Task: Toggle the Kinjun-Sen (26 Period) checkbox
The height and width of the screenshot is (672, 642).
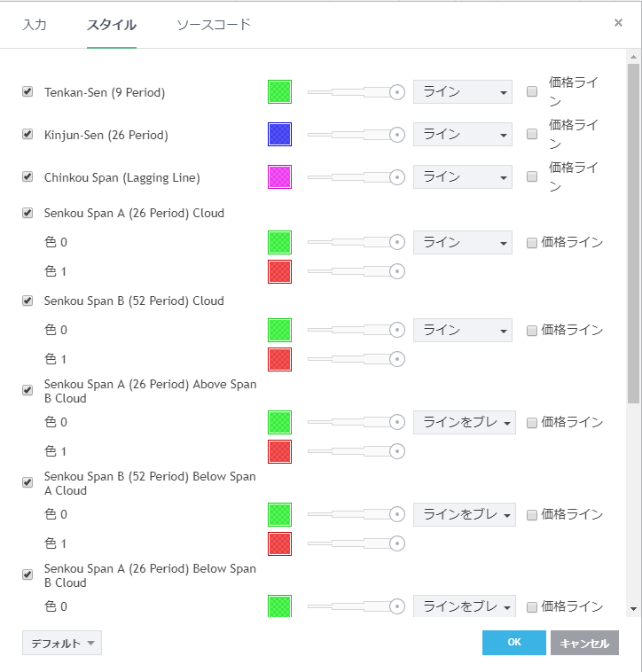Action: (x=27, y=134)
